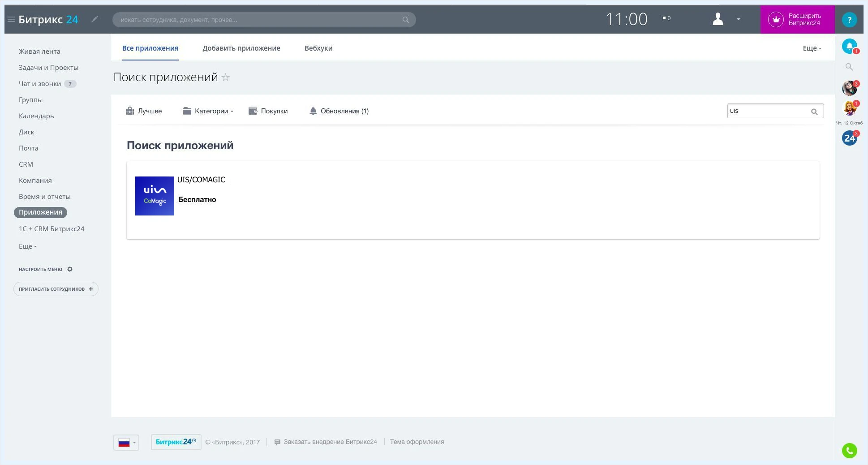Image resolution: width=868 pixels, height=465 pixels.
Task: Click the 11:00 clock in the header
Action: [627, 19]
